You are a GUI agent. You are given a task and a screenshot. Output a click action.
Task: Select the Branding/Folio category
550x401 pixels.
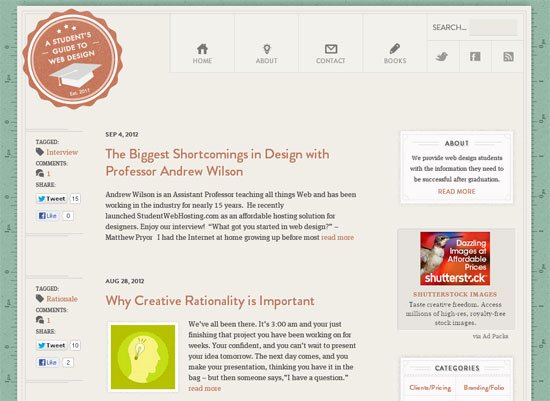tap(484, 388)
